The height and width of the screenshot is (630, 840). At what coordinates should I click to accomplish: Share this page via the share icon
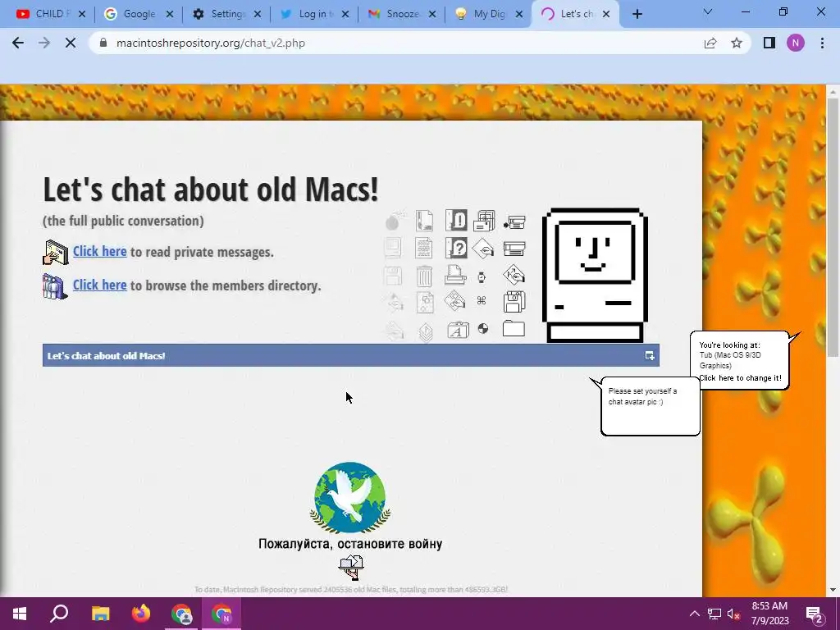coord(710,43)
